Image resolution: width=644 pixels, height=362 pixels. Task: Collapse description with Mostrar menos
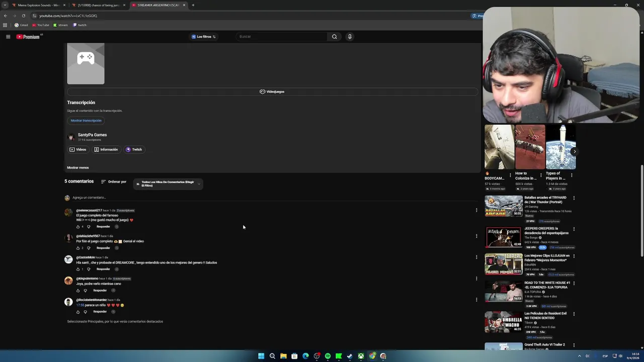78,167
